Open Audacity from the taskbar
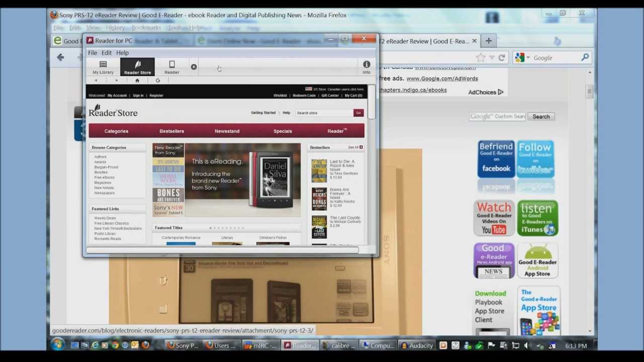The height and width of the screenshot is (362, 644). (417, 345)
